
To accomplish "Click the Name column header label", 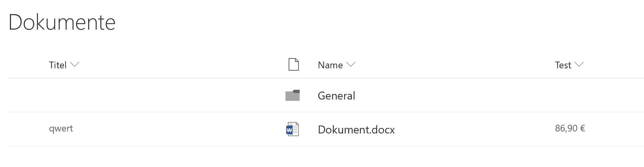I will pos(330,65).
